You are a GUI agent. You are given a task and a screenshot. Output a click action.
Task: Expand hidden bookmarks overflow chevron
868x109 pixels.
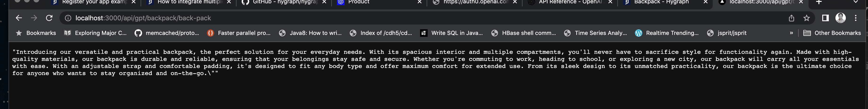pos(792,33)
